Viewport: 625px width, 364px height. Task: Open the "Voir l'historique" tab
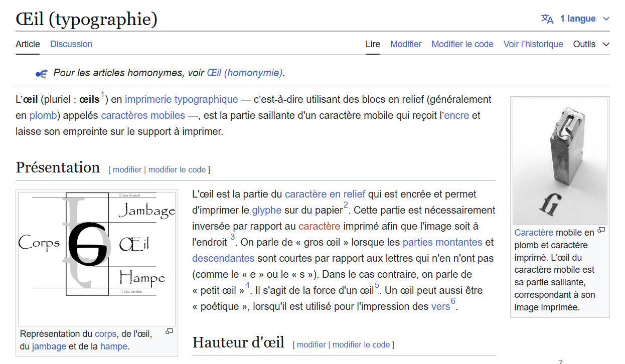coord(533,44)
